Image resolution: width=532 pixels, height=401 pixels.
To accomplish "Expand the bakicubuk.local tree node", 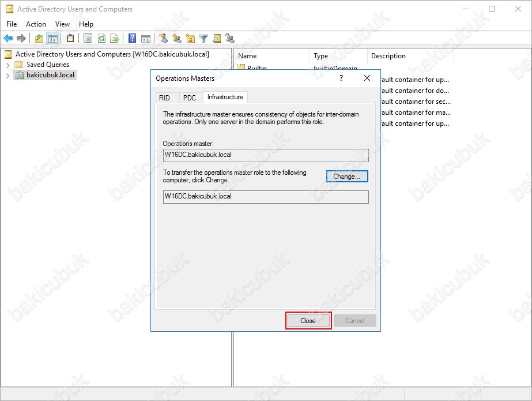I will pyautogui.click(x=8, y=76).
